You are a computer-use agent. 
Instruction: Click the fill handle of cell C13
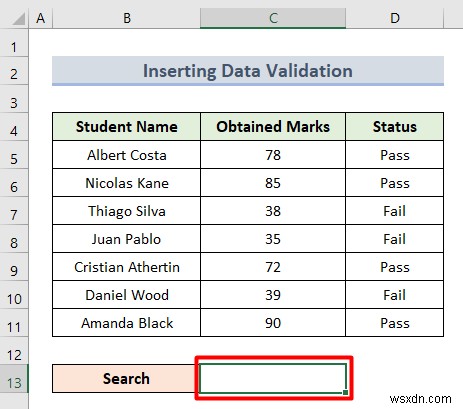[x=345, y=392]
